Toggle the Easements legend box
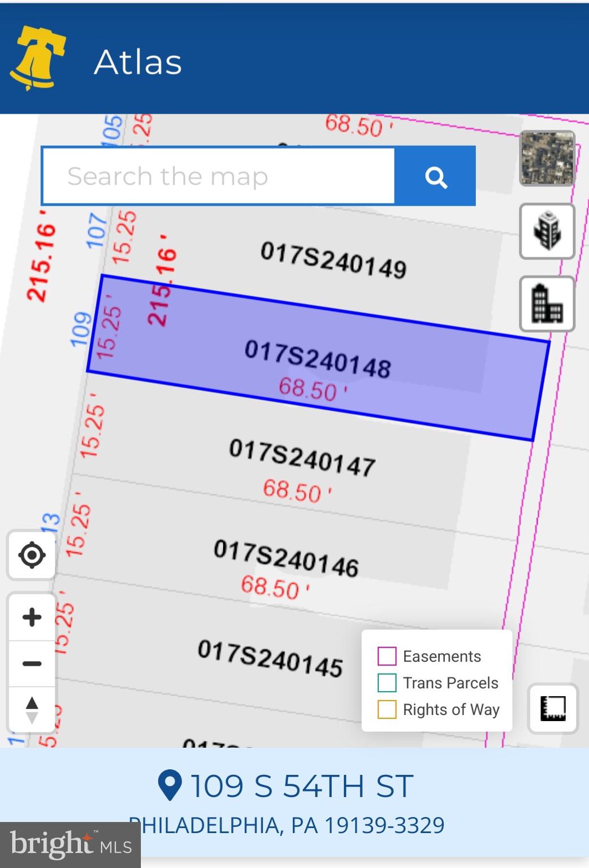589x868 pixels. tap(387, 656)
